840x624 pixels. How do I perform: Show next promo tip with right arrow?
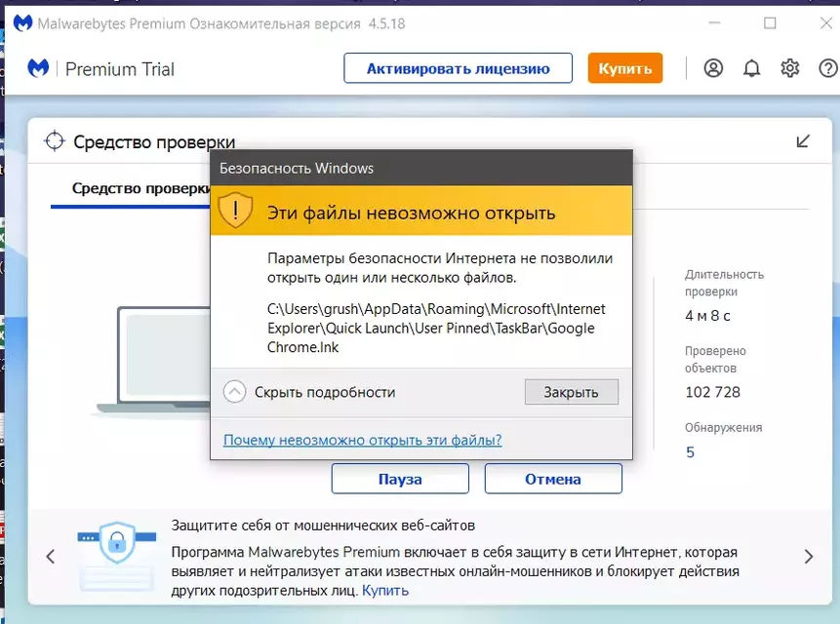click(x=809, y=557)
